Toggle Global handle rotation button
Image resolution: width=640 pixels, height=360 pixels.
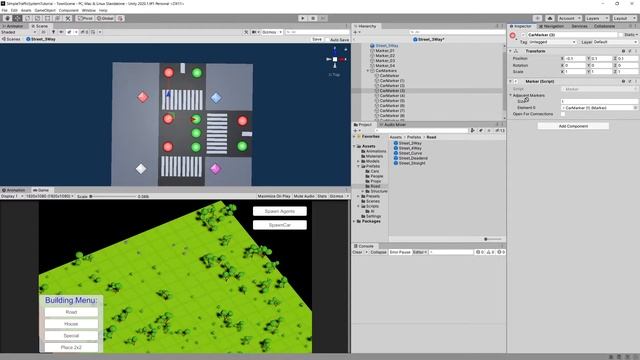[105, 18]
